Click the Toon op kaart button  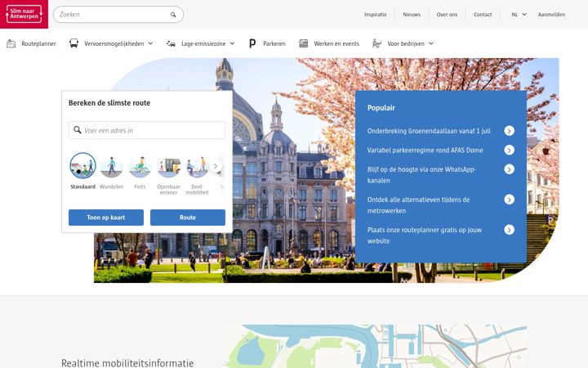[x=106, y=218]
